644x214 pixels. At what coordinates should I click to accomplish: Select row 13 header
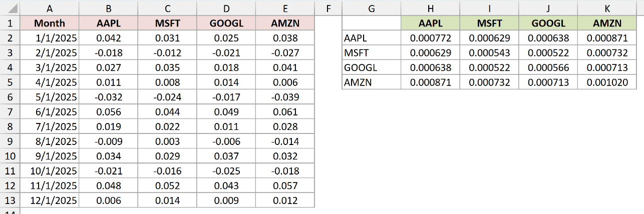[x=10, y=200]
